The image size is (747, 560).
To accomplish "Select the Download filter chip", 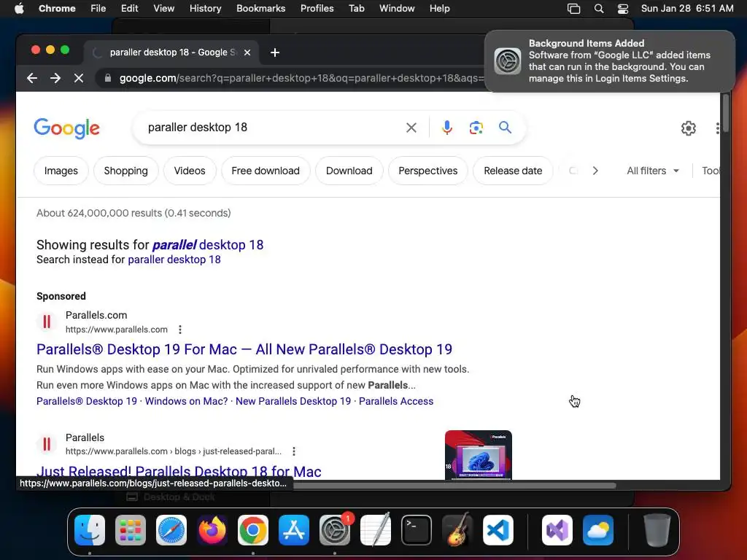I will (x=349, y=171).
